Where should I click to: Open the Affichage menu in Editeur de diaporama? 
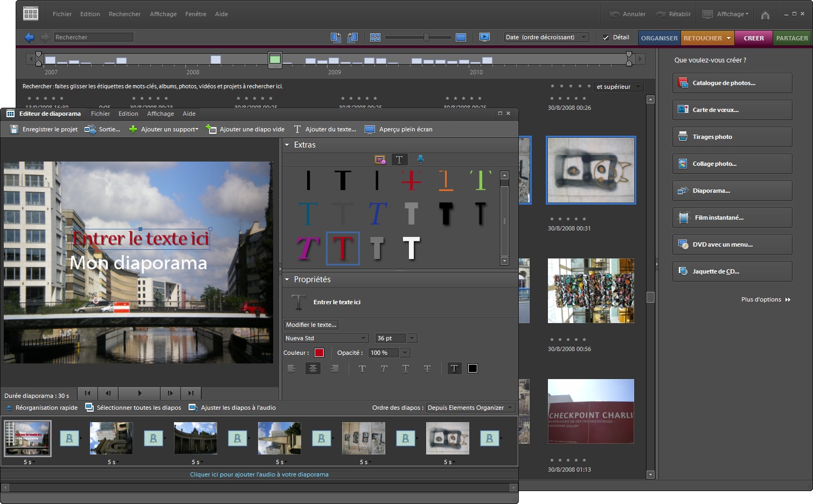[161, 114]
